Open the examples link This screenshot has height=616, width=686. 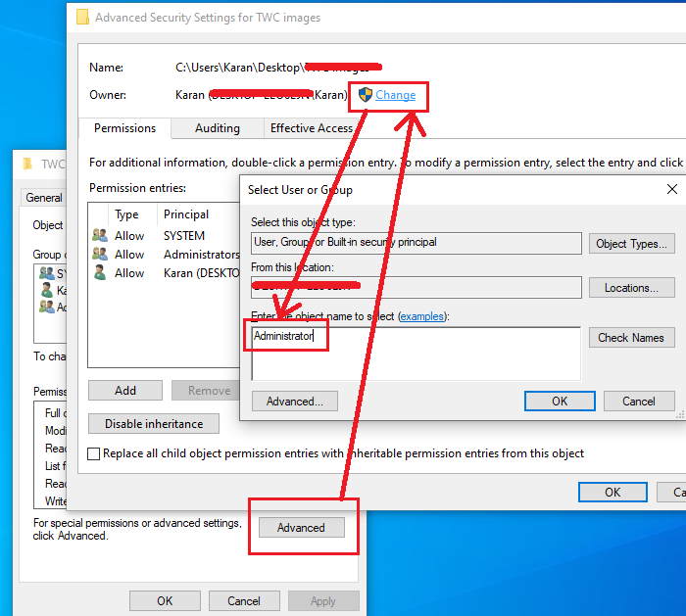[421, 316]
